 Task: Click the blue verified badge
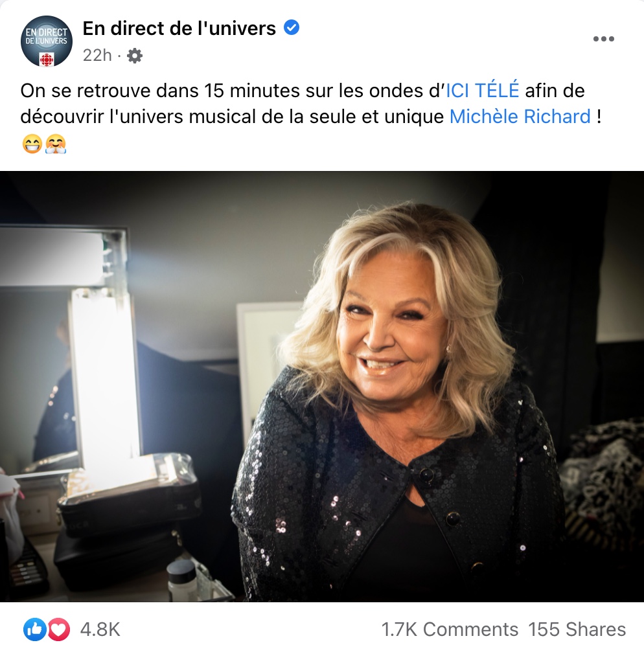click(292, 28)
